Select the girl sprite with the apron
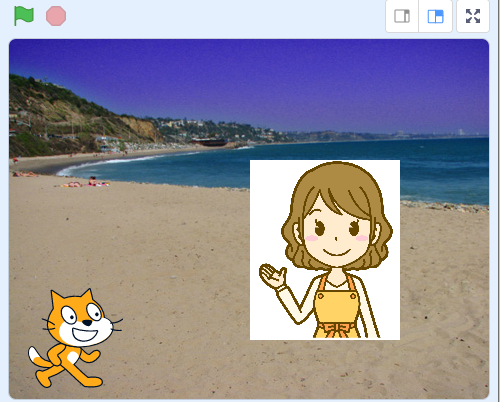The width and height of the screenshot is (500, 402). (x=325, y=250)
